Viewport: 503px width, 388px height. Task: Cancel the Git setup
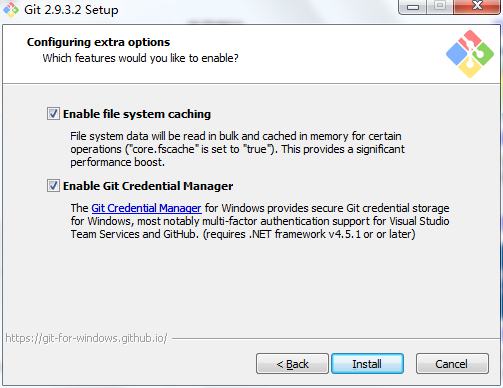pos(452,364)
